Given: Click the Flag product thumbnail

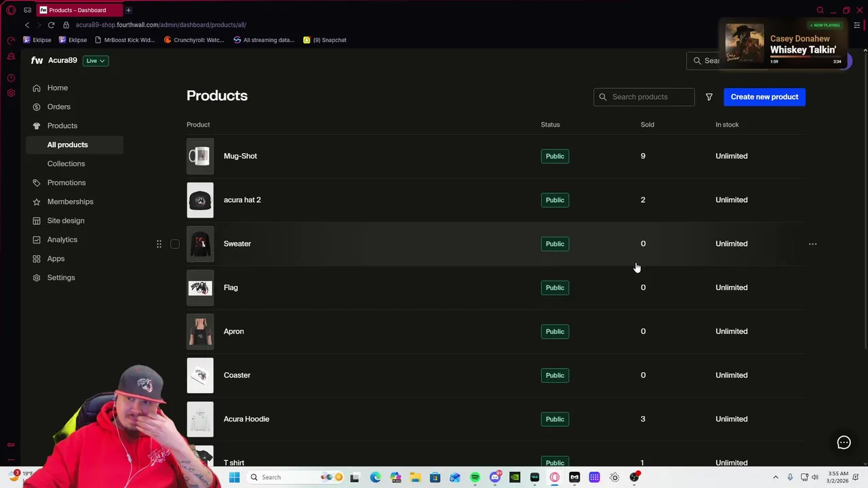Looking at the screenshot, I should coord(200,287).
